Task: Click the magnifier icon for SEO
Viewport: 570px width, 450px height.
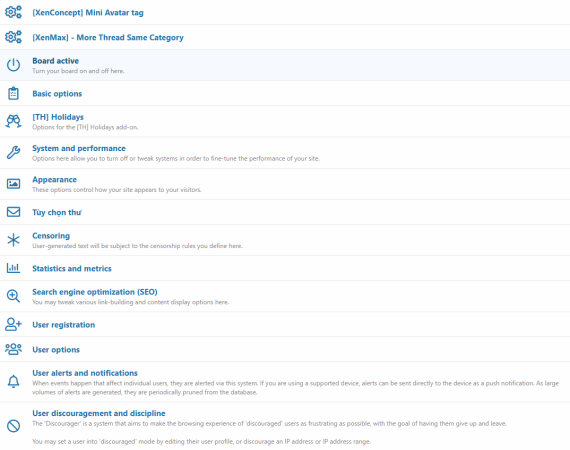Action: [x=13, y=296]
